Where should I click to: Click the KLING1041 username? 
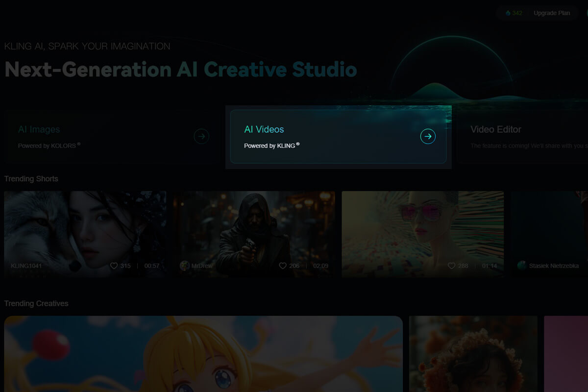tap(26, 266)
